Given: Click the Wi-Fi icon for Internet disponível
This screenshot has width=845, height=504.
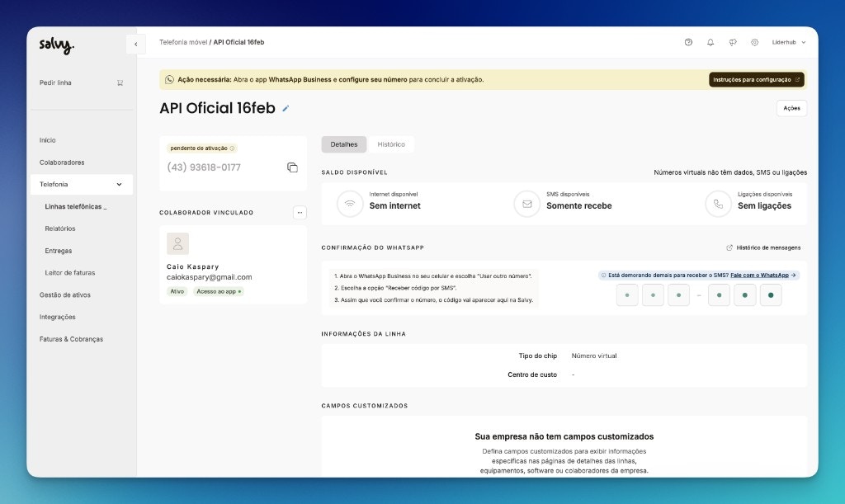Looking at the screenshot, I should [x=350, y=204].
